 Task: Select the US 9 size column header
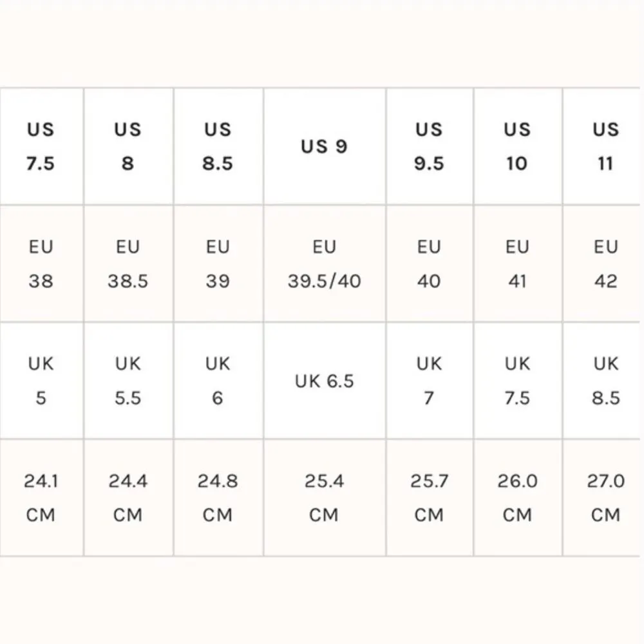(x=324, y=147)
